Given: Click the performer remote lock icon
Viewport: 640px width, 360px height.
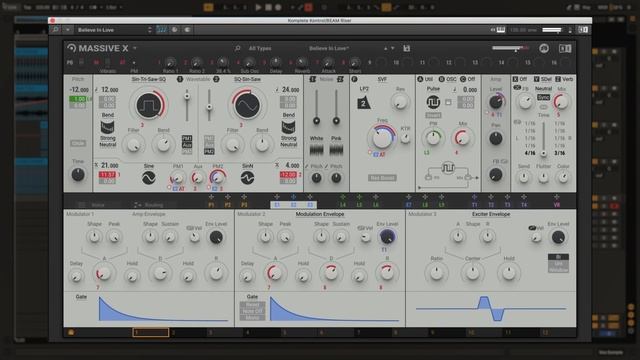Looking at the screenshot, I should click(71, 333).
